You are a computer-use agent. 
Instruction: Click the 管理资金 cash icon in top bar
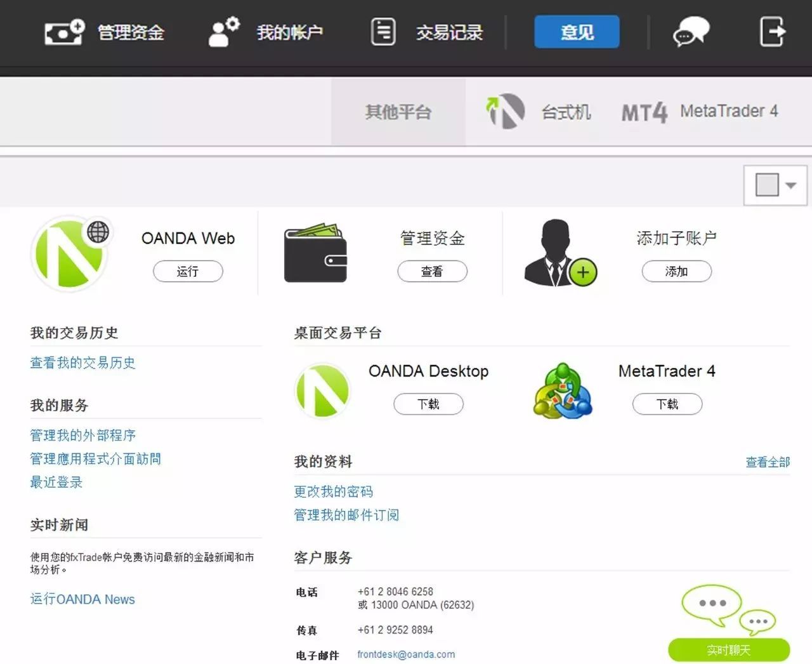coord(65,32)
